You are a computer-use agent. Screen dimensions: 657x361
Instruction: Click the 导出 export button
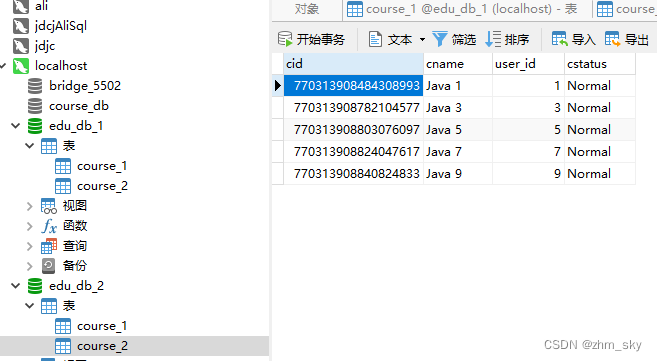click(627, 40)
